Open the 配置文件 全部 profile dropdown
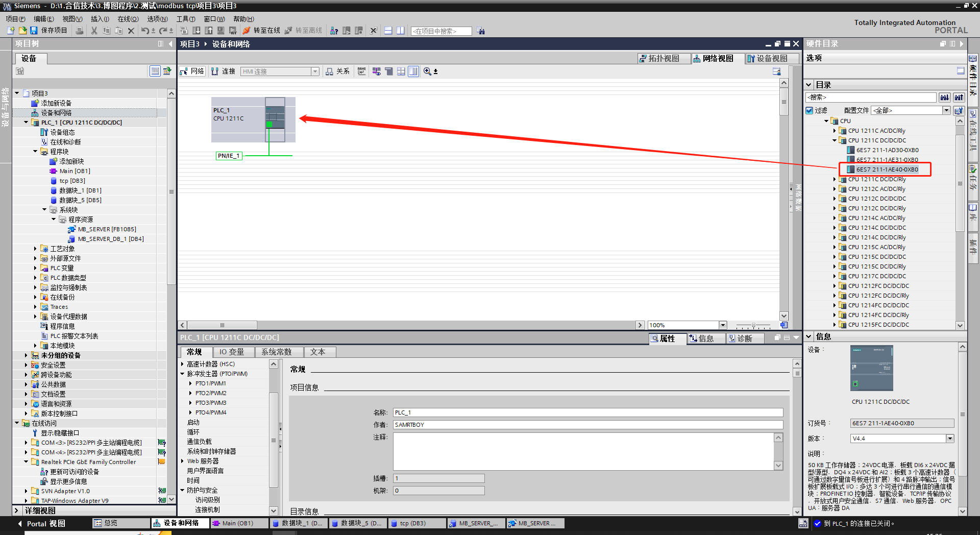 tap(946, 110)
